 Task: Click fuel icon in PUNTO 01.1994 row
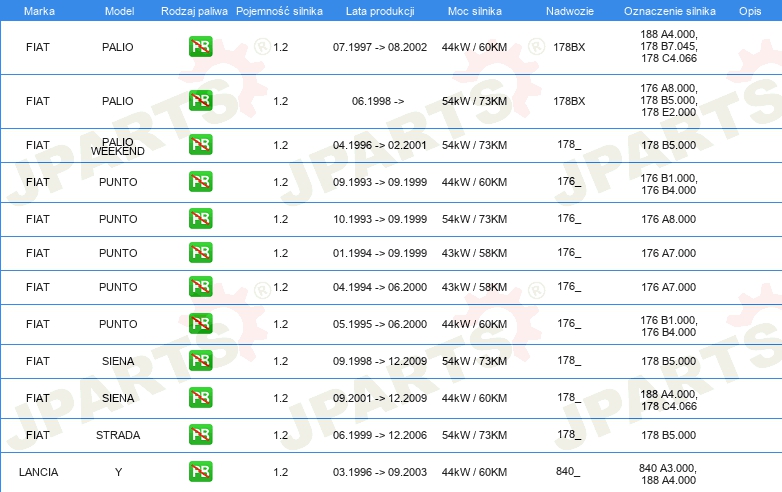(x=200, y=252)
